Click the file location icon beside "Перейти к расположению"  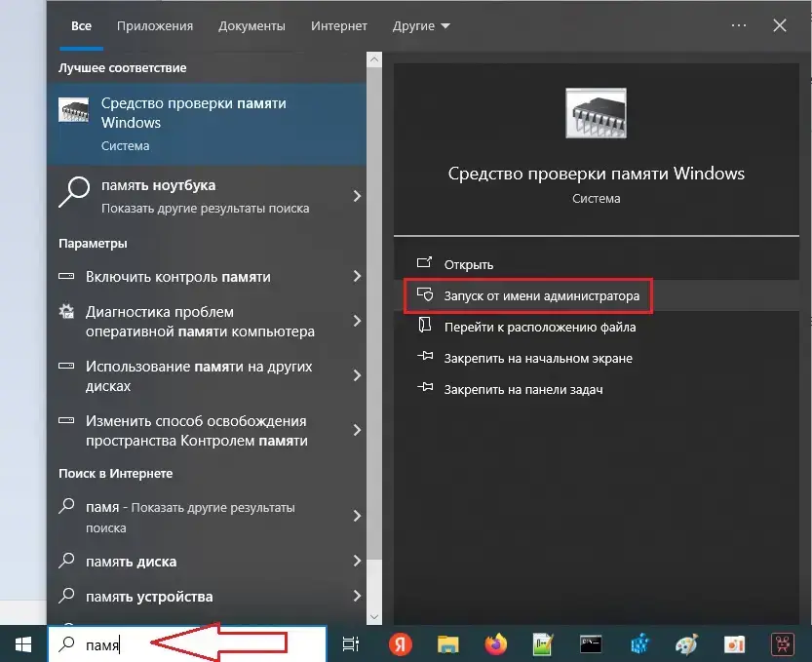click(x=425, y=325)
